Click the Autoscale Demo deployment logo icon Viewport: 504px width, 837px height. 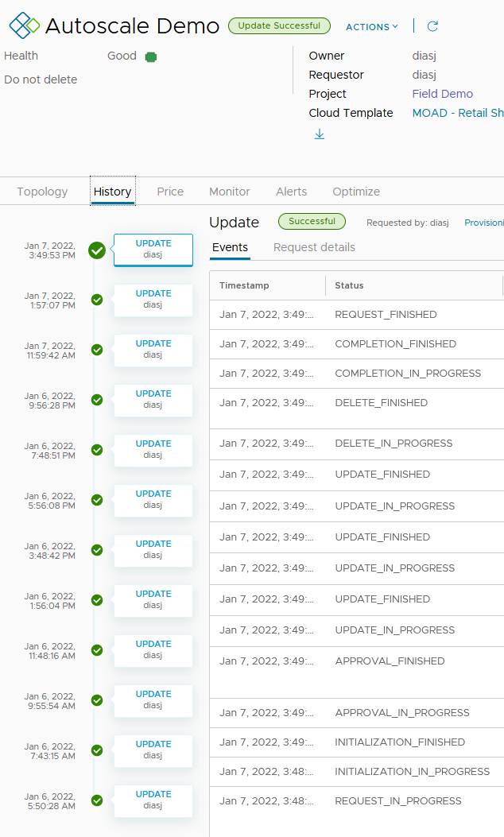point(24,26)
